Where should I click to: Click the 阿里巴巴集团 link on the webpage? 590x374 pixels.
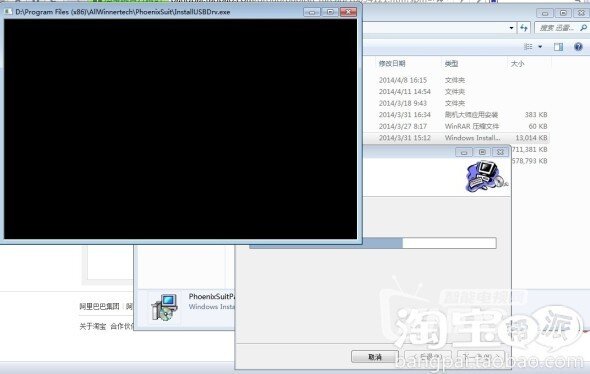click(99, 306)
